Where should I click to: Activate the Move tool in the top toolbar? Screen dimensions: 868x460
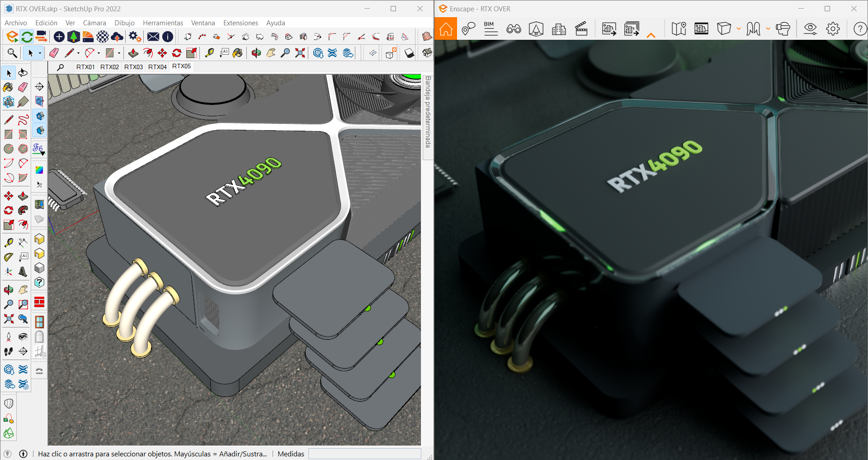(x=162, y=53)
